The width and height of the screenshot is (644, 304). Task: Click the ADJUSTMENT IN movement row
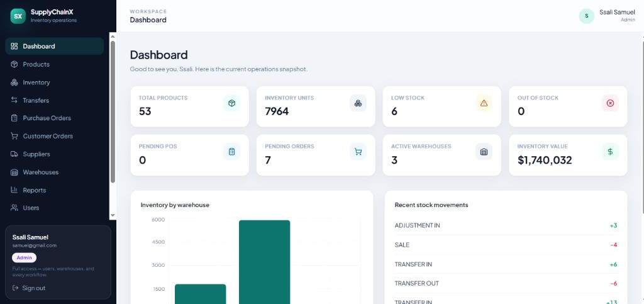[506, 225]
